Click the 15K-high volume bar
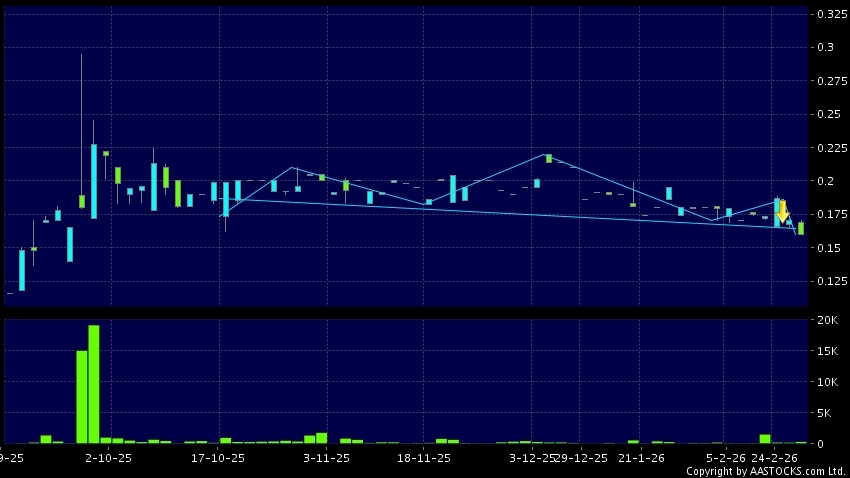This screenshot has height=478, width=850. point(81,397)
